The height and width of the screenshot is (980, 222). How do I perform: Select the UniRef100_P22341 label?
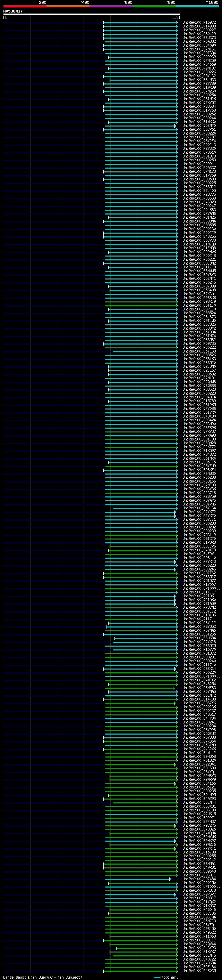tap(199, 764)
